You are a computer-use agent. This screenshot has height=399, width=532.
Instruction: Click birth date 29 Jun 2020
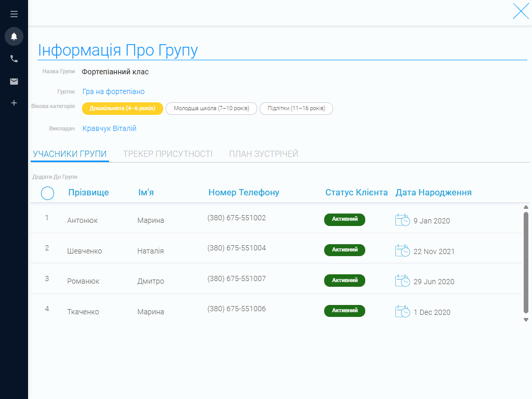(434, 282)
